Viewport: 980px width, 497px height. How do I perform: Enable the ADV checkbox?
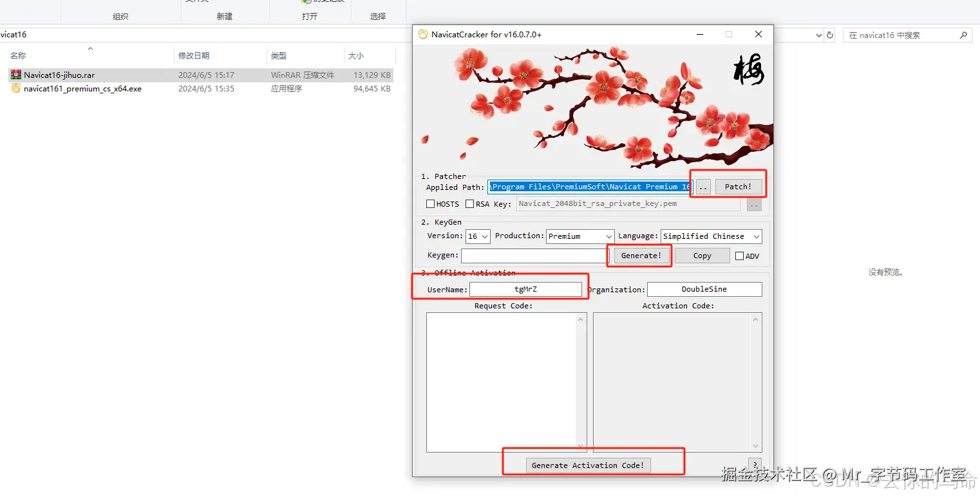739,256
